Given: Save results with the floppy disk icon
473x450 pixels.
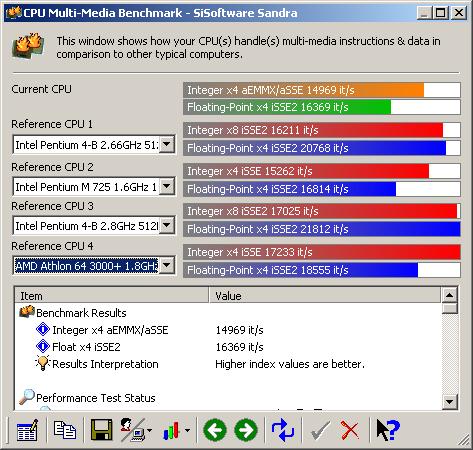Looking at the screenshot, I should [102, 430].
